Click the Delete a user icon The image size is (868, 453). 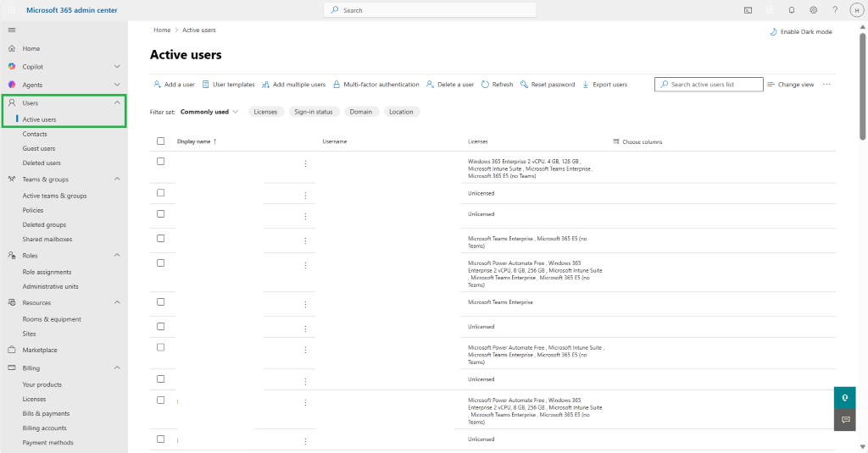click(x=430, y=84)
